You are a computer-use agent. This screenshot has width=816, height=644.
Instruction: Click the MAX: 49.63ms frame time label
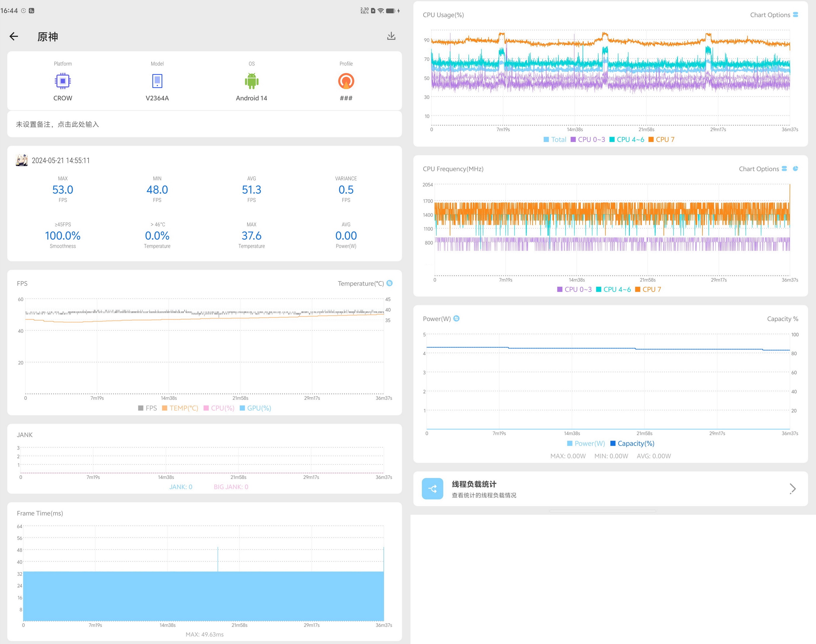(204, 634)
